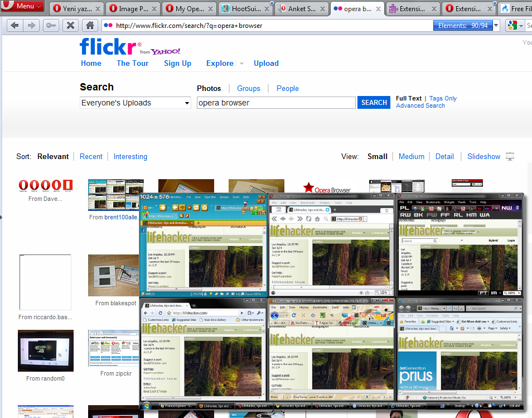Click the Yahoo! logo next to flickr
This screenshot has width=532, height=418.
165,51
